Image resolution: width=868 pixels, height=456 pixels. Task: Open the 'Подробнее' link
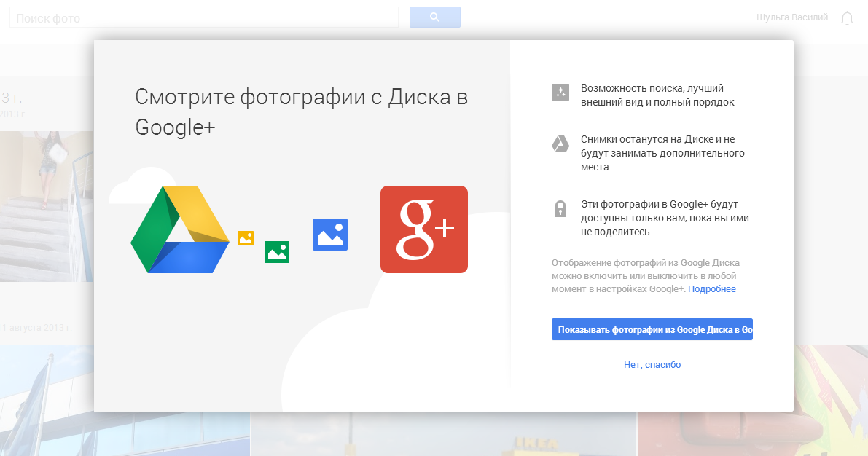712,289
